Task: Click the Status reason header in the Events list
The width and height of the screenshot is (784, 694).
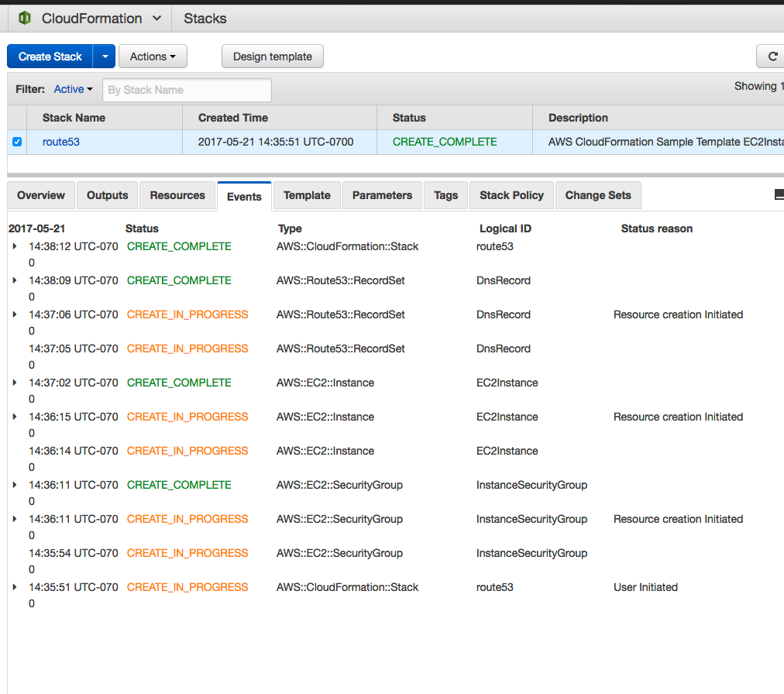Action: tap(656, 228)
